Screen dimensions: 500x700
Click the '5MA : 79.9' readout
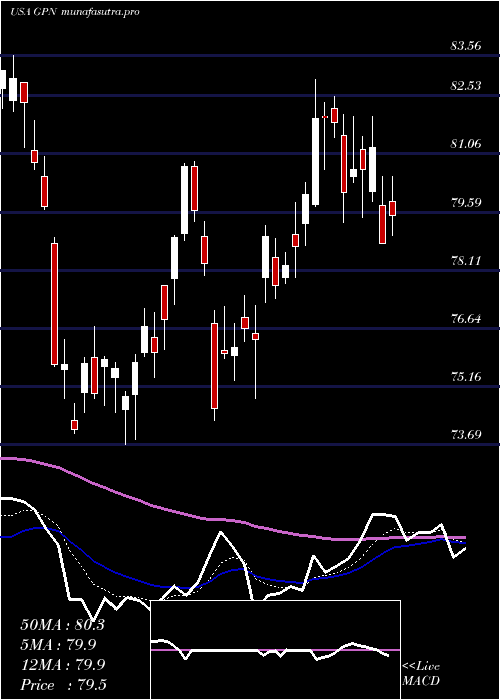(58, 645)
